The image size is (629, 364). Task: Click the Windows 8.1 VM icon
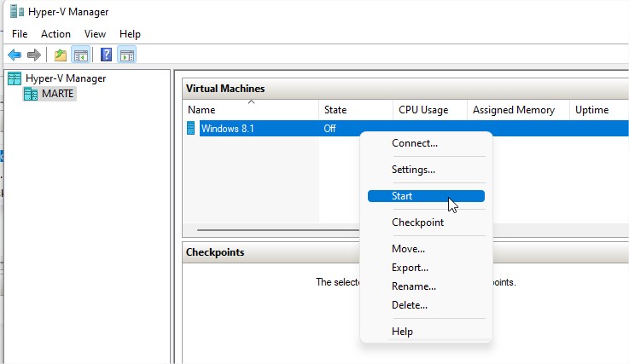(x=191, y=128)
